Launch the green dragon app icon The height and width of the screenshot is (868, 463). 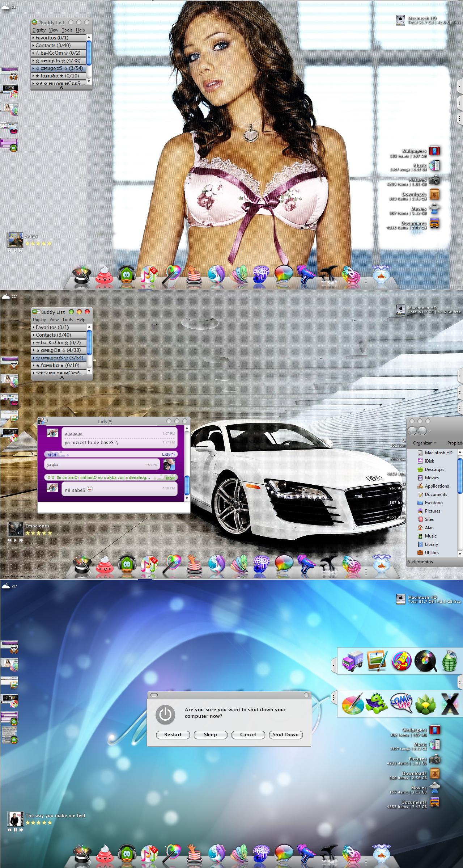[x=377, y=704]
